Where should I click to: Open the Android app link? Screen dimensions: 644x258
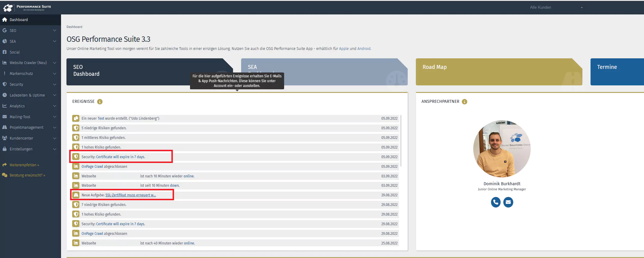coord(364,49)
